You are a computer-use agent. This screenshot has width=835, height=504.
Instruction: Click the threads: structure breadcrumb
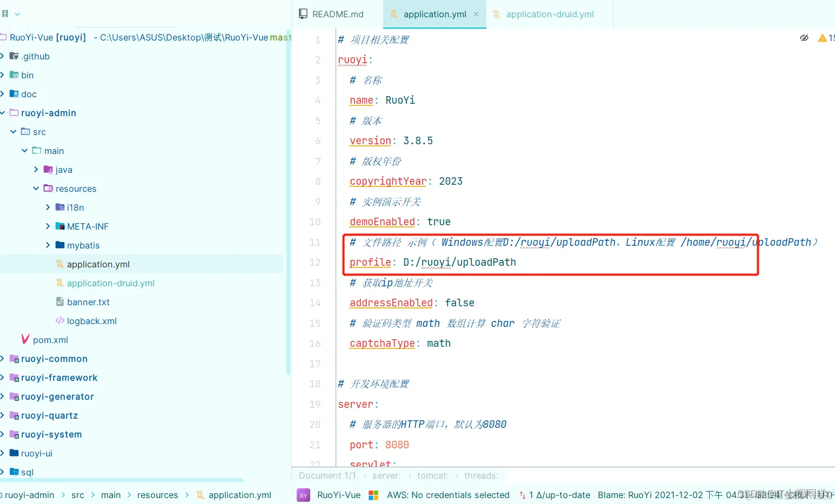(x=481, y=475)
